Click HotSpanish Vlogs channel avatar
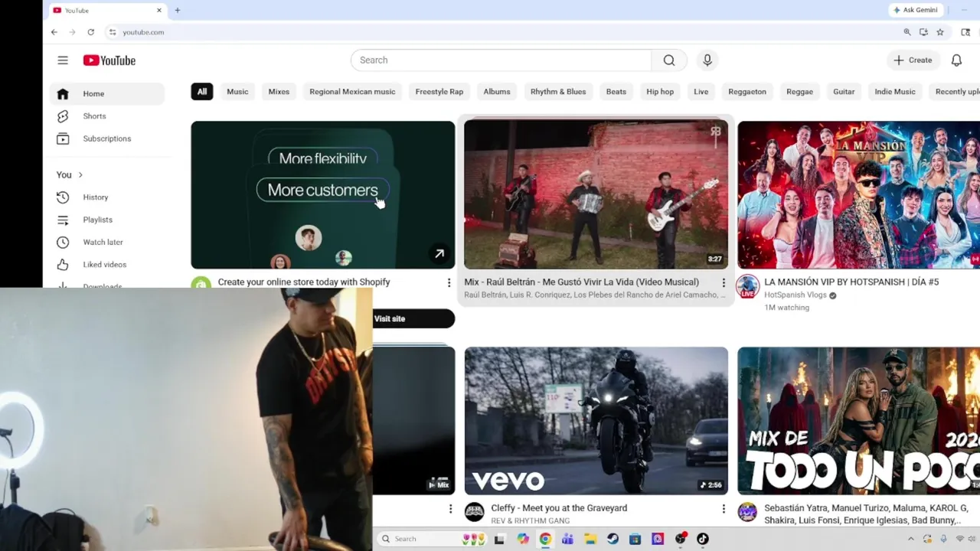The height and width of the screenshot is (551, 980). [747, 288]
